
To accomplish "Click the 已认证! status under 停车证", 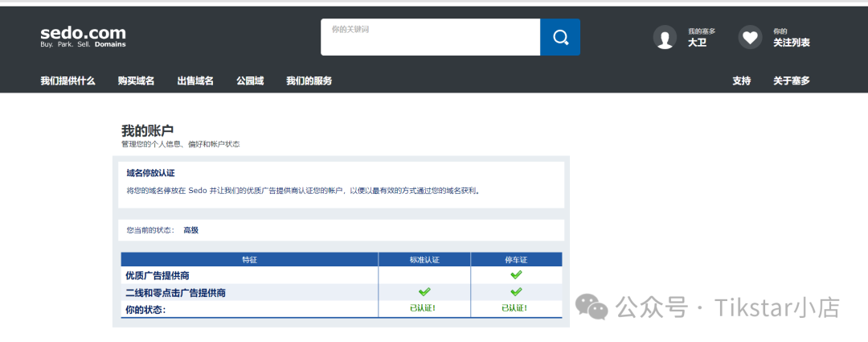I will 516,308.
